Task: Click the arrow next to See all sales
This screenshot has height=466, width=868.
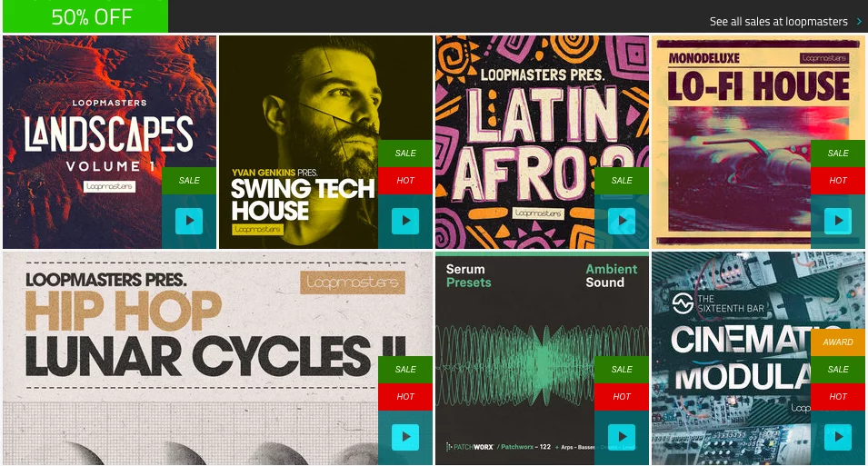Action: pos(859,22)
